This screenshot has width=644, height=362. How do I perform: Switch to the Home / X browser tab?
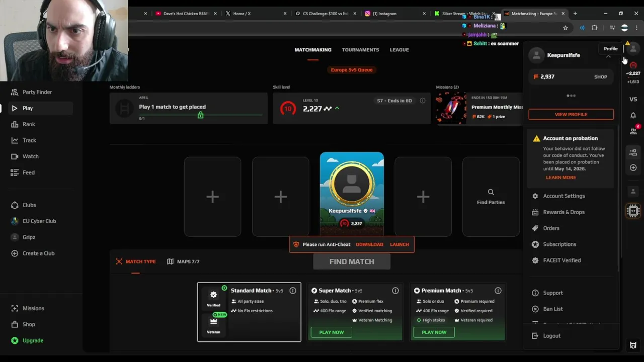[x=257, y=14]
